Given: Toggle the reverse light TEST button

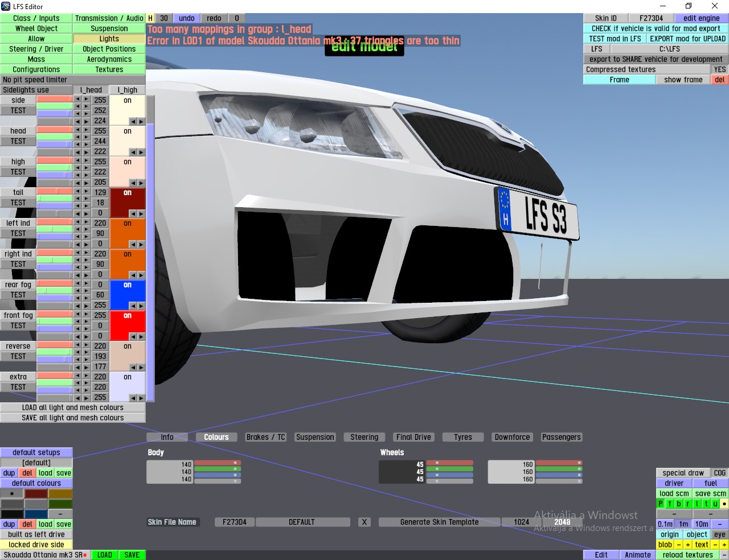Looking at the screenshot, I should (18, 356).
